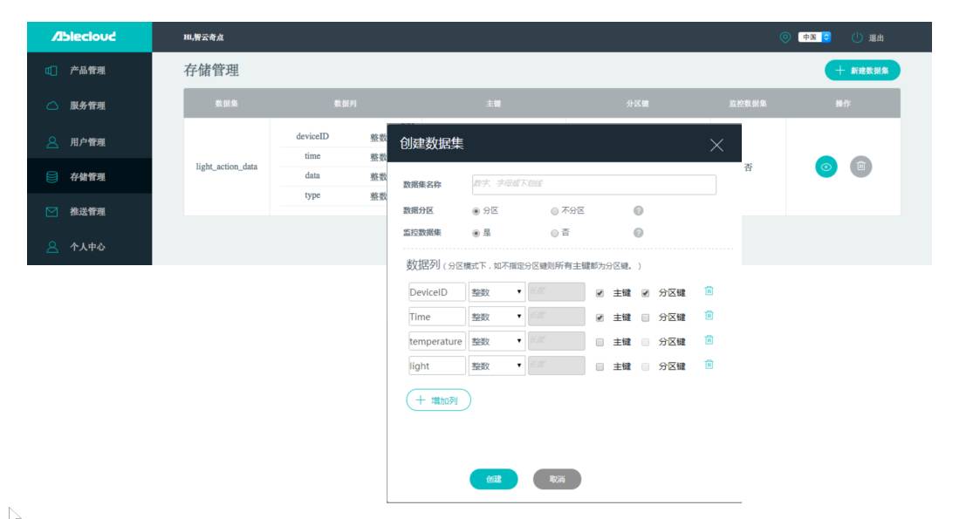This screenshot has width=980, height=519.
Task: Delete the Time column row
Action: coord(709,316)
